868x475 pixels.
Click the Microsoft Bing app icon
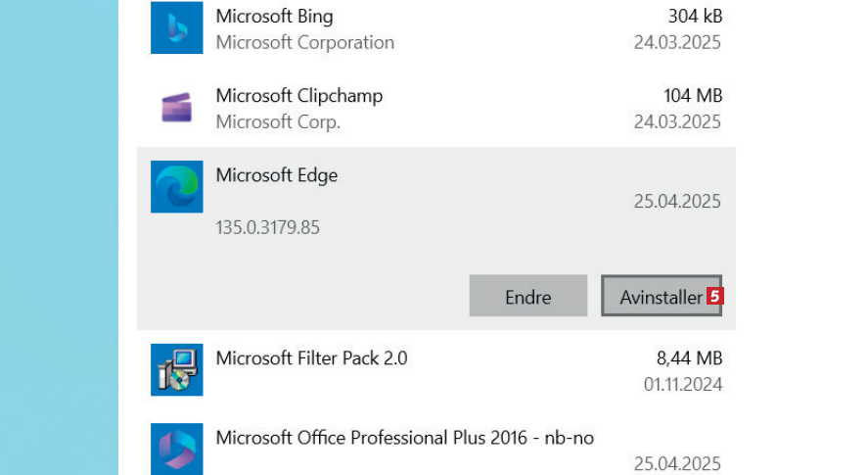click(x=176, y=28)
